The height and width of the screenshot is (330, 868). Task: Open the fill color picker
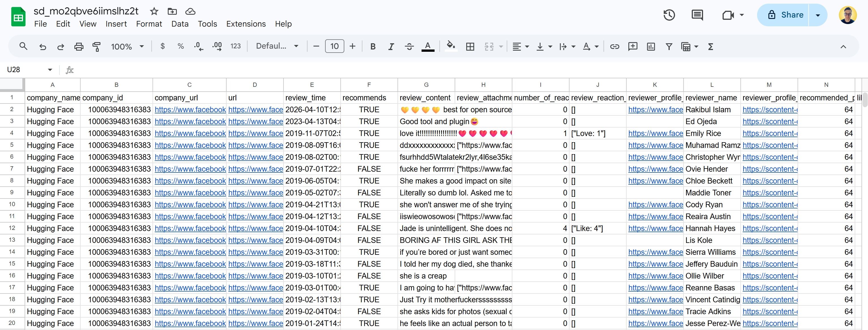coord(450,46)
